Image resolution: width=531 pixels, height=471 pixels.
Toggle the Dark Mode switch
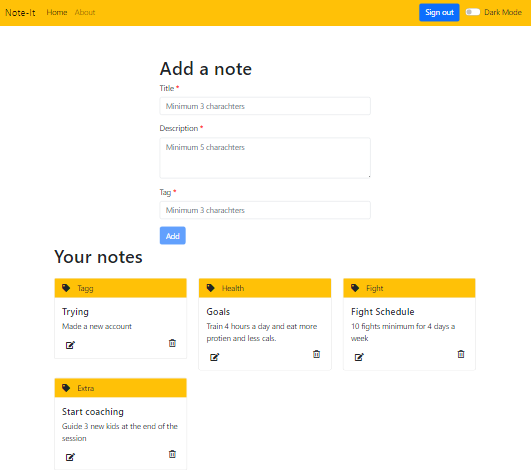[x=473, y=12]
